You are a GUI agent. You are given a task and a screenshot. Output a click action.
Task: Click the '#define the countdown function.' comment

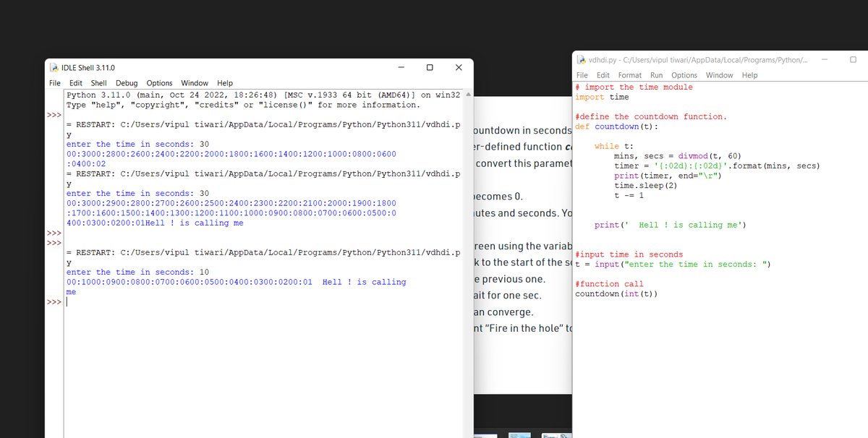point(651,116)
